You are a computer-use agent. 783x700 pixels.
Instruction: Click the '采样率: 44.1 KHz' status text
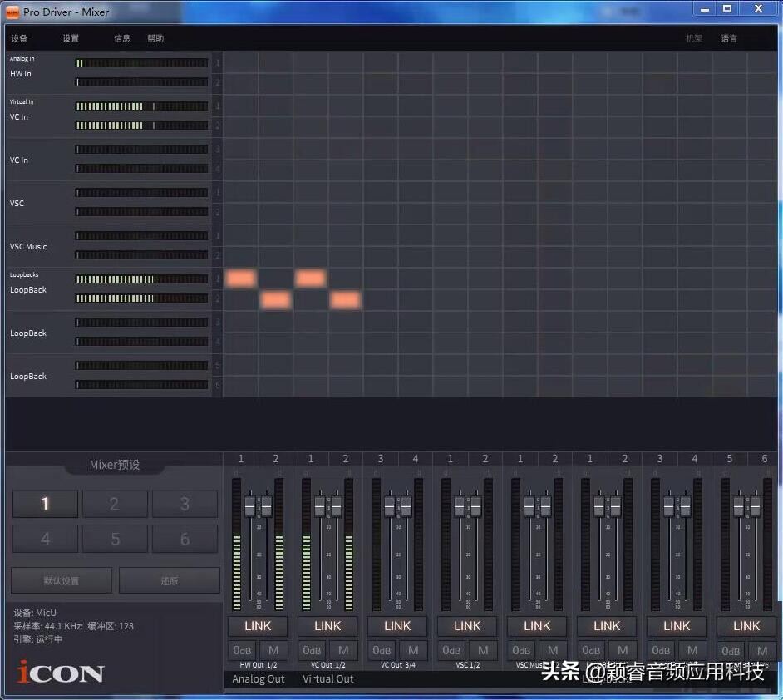click(48, 626)
